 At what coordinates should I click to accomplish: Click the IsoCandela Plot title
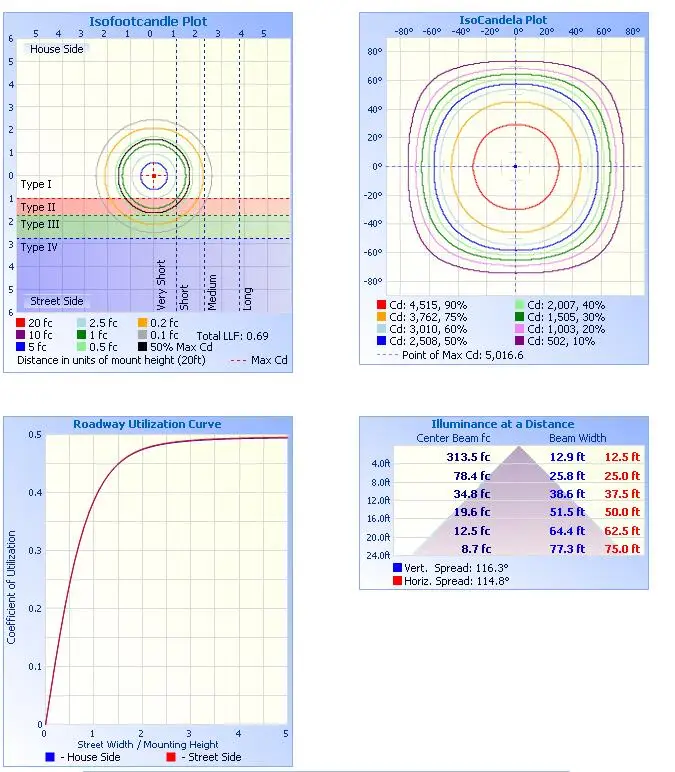[517, 20]
